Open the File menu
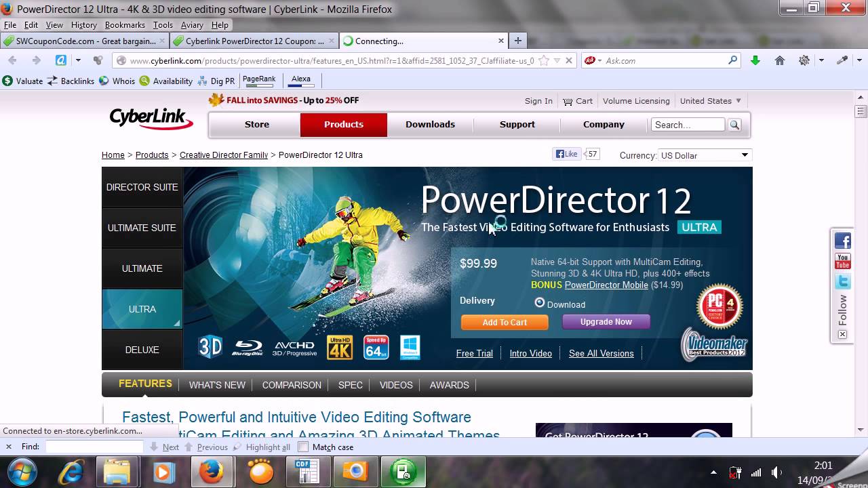The image size is (868, 488). [x=10, y=25]
